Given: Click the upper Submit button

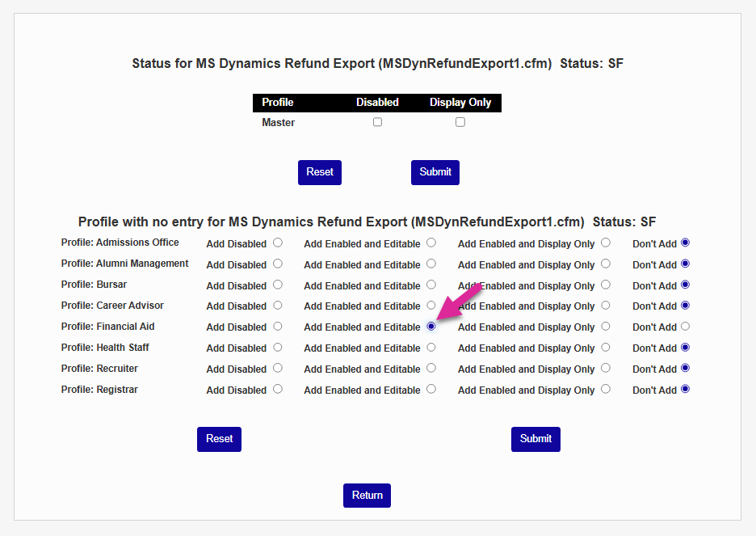Looking at the screenshot, I should click(x=435, y=172).
